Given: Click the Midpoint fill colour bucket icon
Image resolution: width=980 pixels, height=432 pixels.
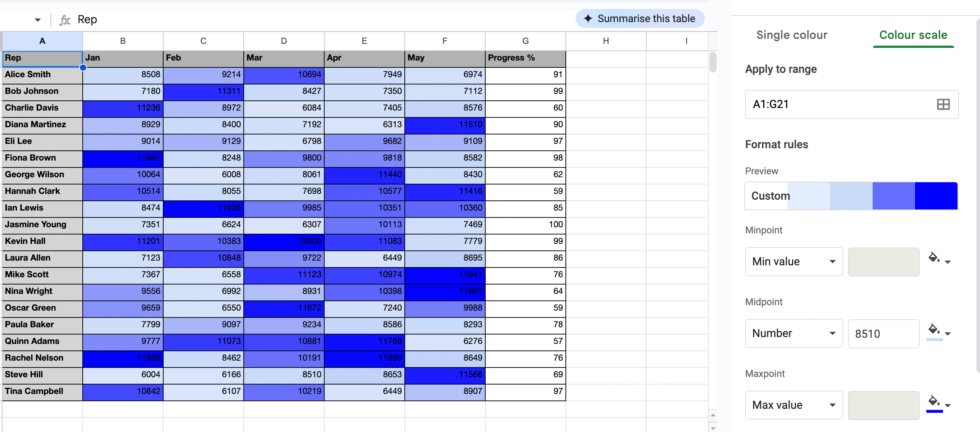Looking at the screenshot, I should (x=934, y=329).
